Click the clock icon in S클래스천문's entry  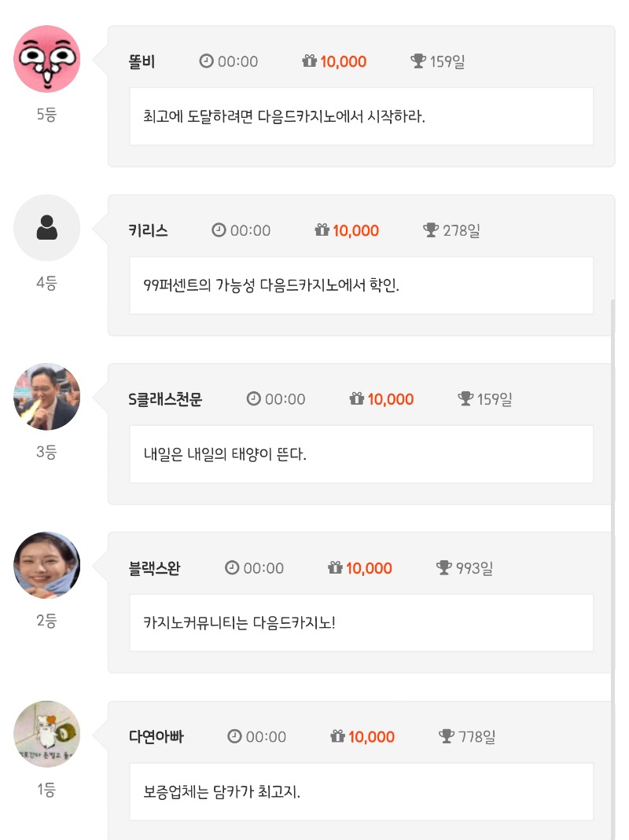(254, 398)
